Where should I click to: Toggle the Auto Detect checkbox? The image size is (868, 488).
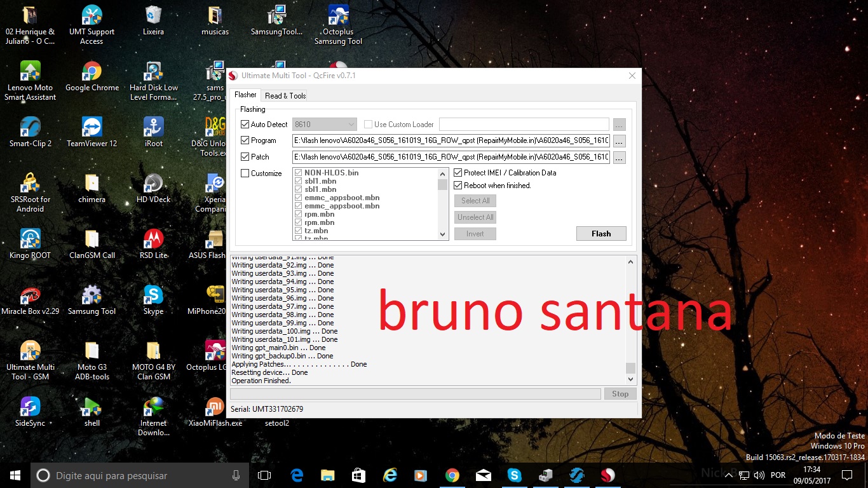click(245, 125)
